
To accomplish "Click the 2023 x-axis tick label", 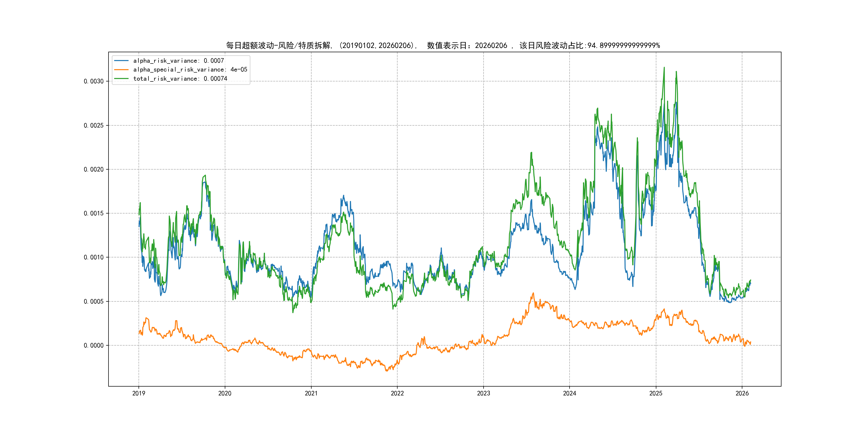I will tap(483, 393).
